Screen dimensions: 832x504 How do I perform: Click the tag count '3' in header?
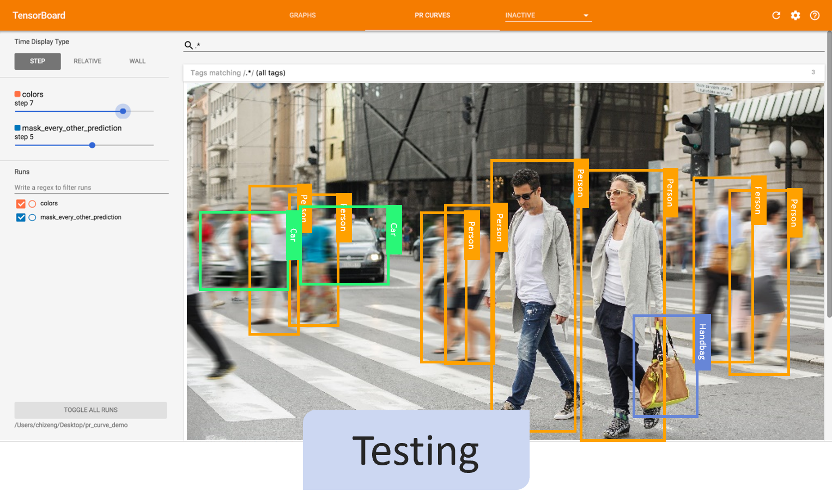tap(813, 72)
